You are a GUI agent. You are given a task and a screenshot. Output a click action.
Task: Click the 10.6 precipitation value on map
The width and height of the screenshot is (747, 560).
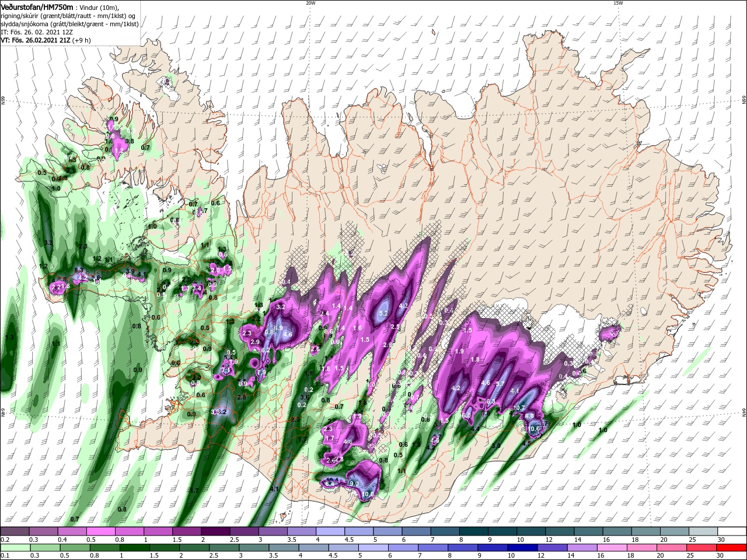[535, 429]
